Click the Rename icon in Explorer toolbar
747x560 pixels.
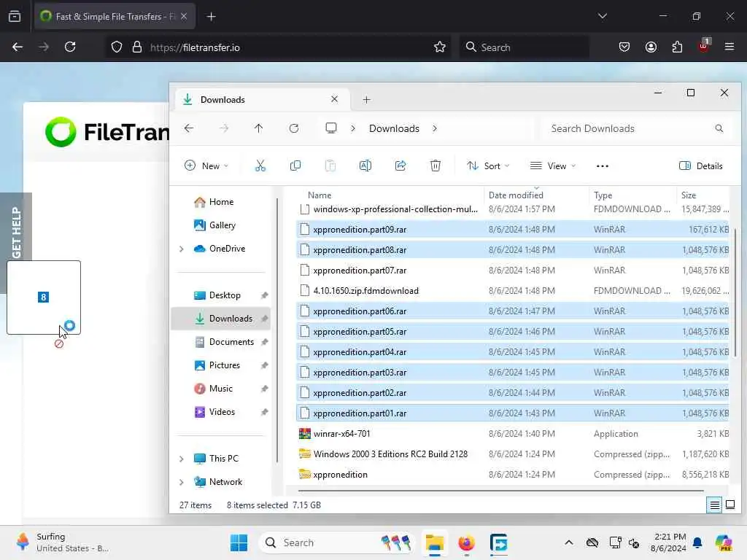tap(365, 166)
